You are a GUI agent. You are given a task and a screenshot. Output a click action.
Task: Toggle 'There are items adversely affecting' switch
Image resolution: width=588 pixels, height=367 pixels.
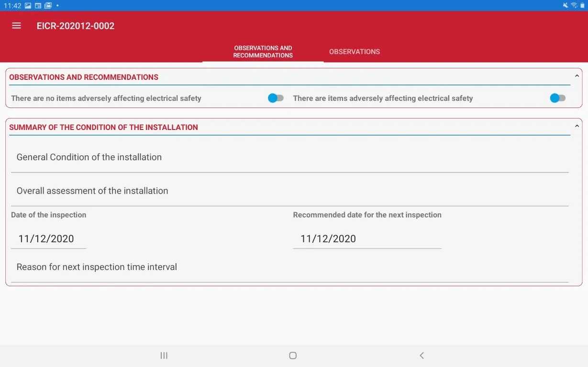[557, 98]
